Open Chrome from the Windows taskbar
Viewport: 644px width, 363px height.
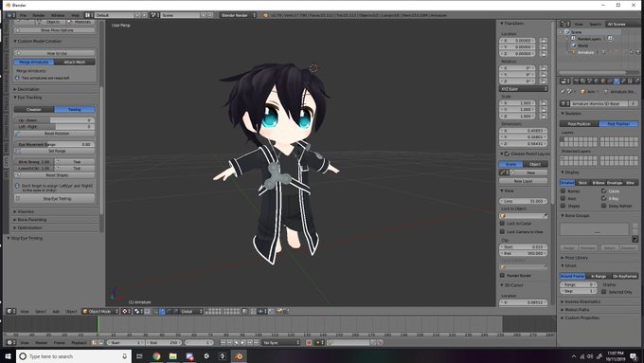tap(156, 356)
